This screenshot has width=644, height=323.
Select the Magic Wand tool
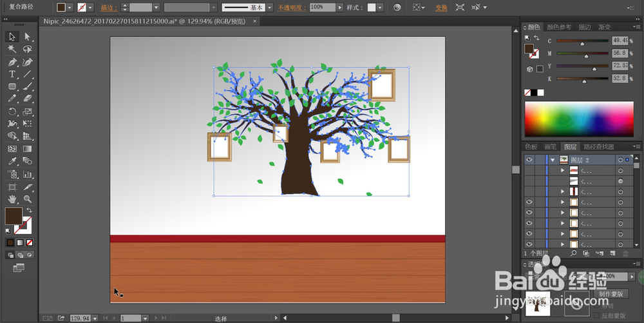point(12,49)
